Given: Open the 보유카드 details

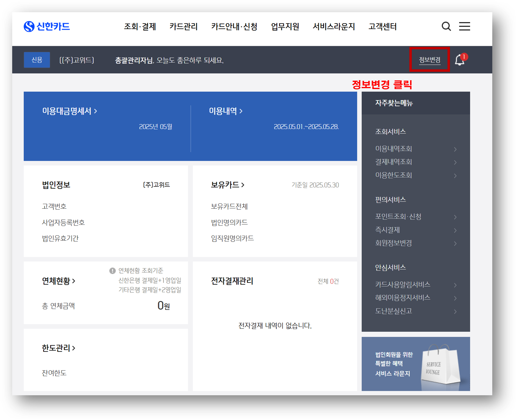Looking at the screenshot, I should (227, 185).
